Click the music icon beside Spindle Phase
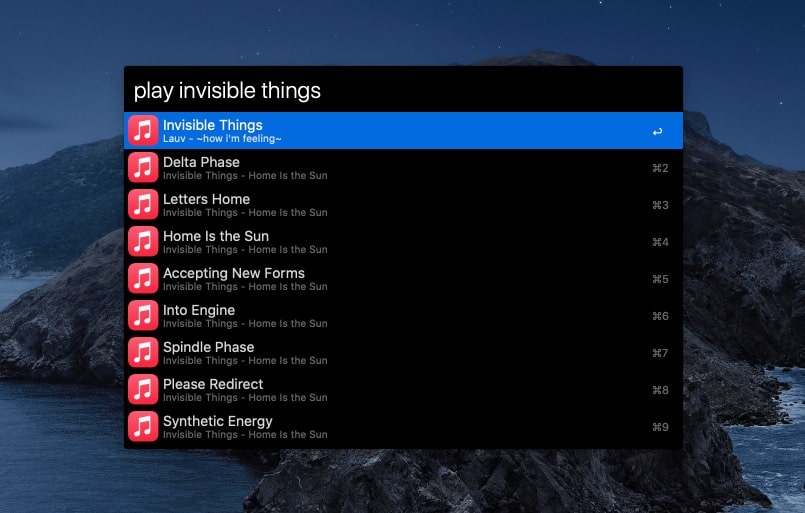805x513 pixels. tap(143, 352)
